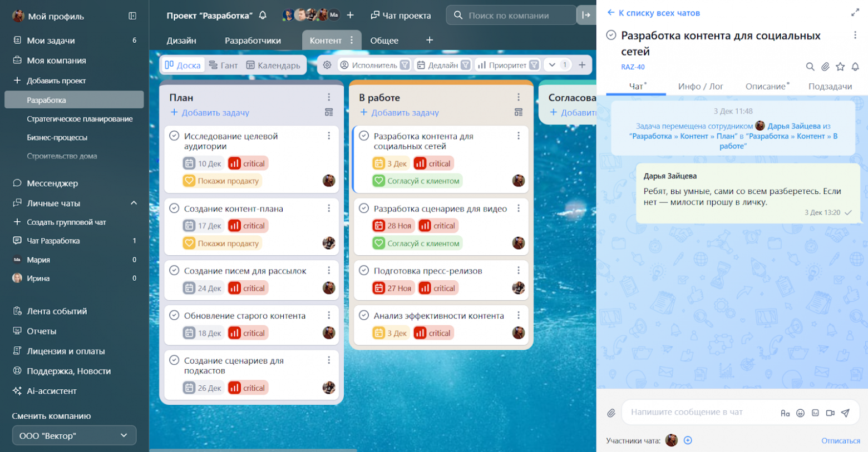Check off "Подготовка пресс-релизов" task circle
Screen dimensions: 868x452
pyautogui.click(x=364, y=270)
